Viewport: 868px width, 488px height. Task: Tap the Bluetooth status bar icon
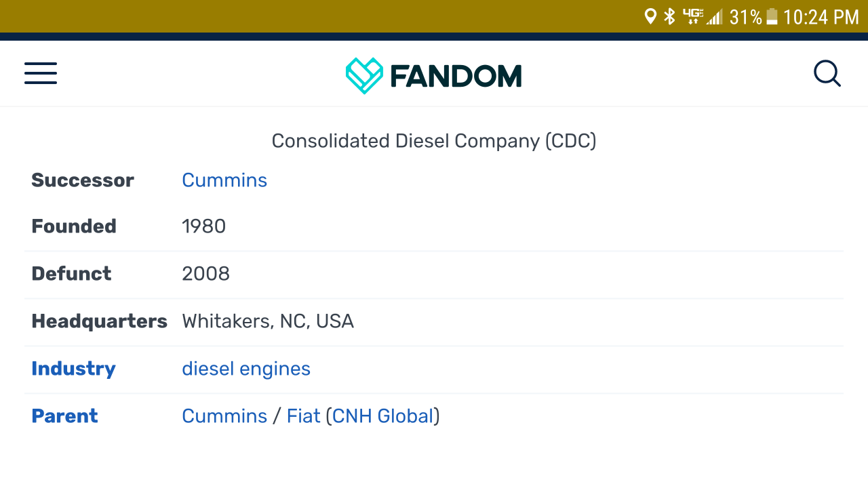(670, 16)
